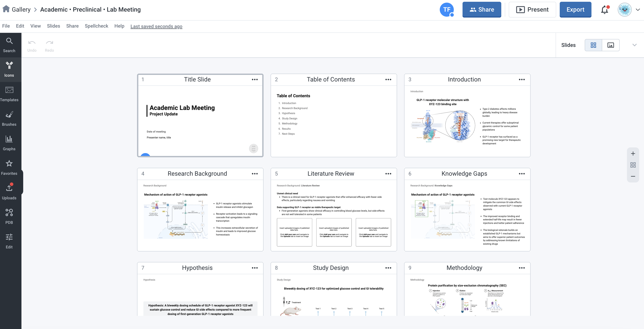Open the Uploads panel
The width and height of the screenshot is (644, 329).
pyautogui.click(x=9, y=192)
